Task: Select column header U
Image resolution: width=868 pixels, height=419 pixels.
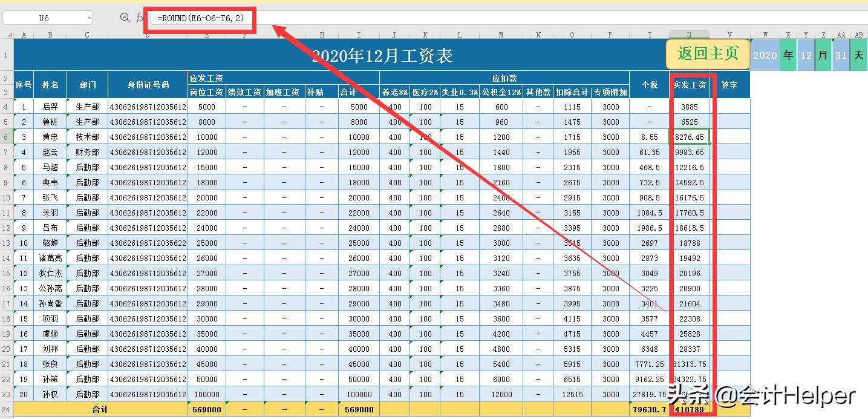Action: [x=690, y=35]
